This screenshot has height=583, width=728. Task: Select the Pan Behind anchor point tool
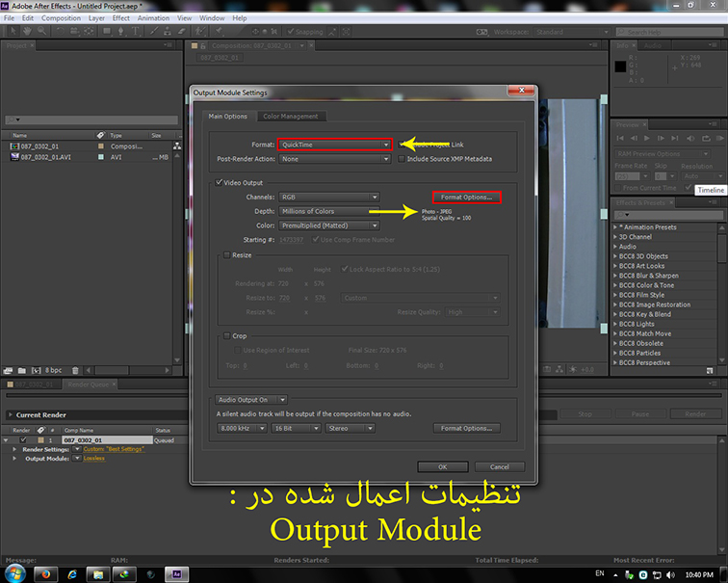pyautogui.click(x=89, y=31)
